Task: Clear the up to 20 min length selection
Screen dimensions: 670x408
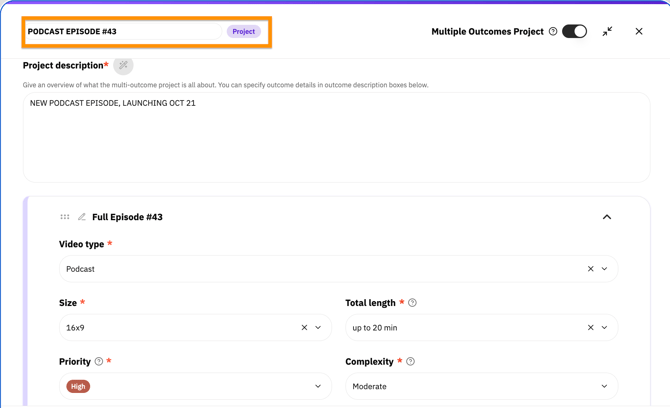Action: 591,328
